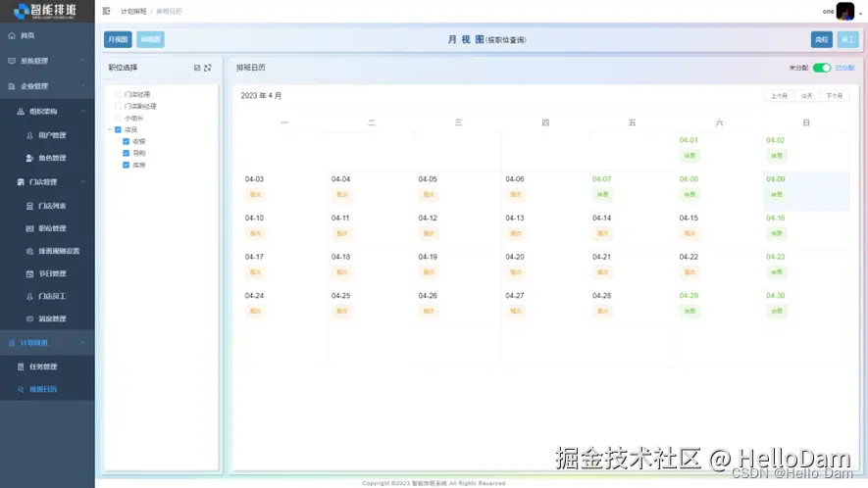Click the expand-all icon in 职位选择
Image resolution: width=868 pixels, height=488 pixels.
(x=208, y=68)
